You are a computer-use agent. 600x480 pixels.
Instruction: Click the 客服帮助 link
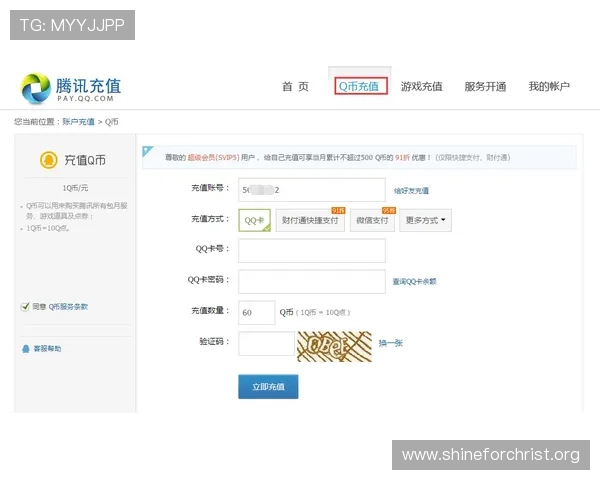pos(47,349)
